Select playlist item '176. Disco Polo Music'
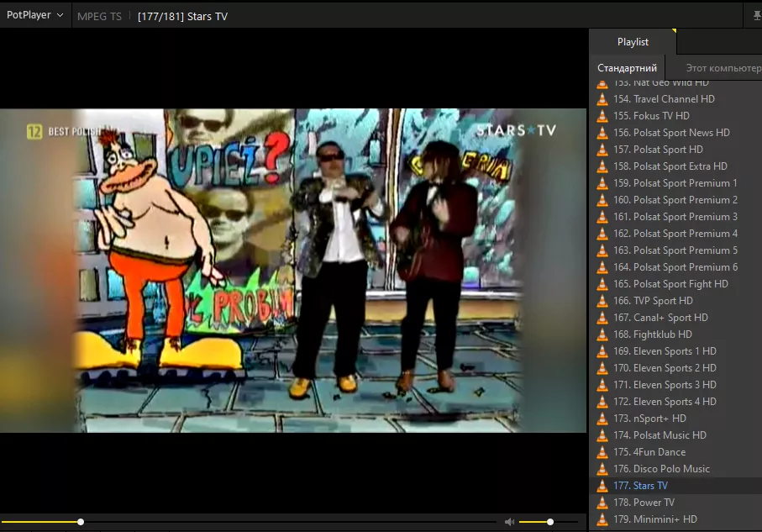 click(x=675, y=469)
